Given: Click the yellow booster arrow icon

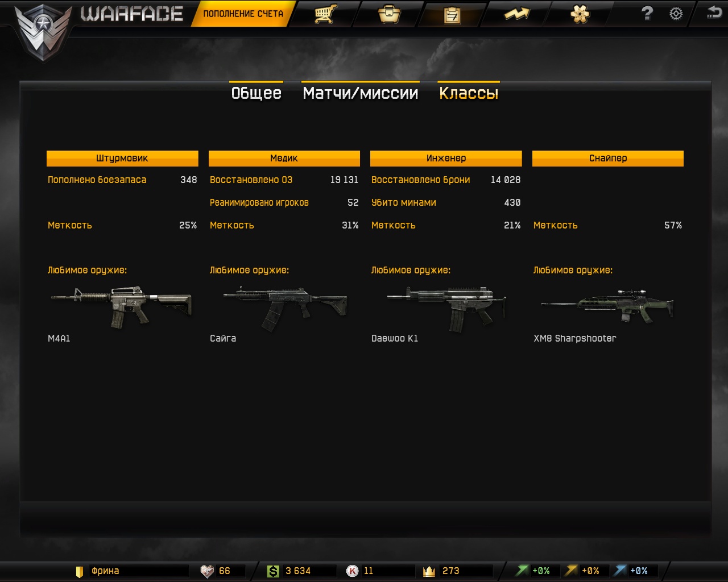Looking at the screenshot, I should click(572, 571).
